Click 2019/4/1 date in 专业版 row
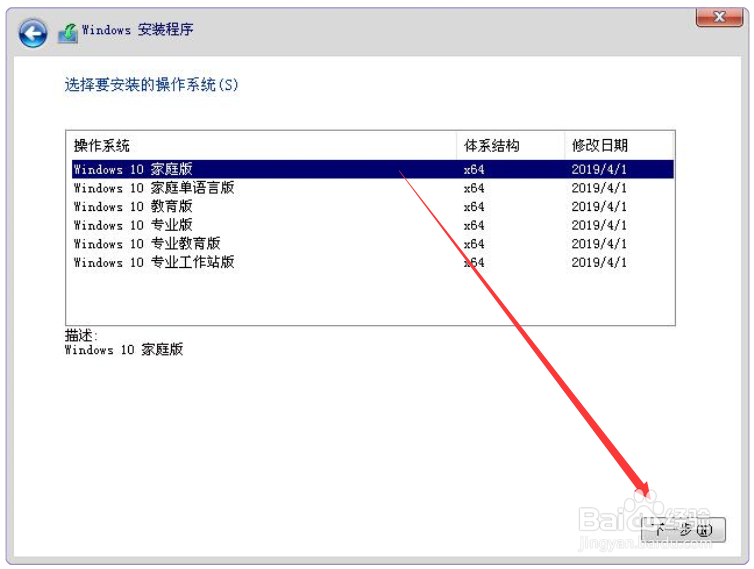The image size is (754, 569). tap(599, 225)
